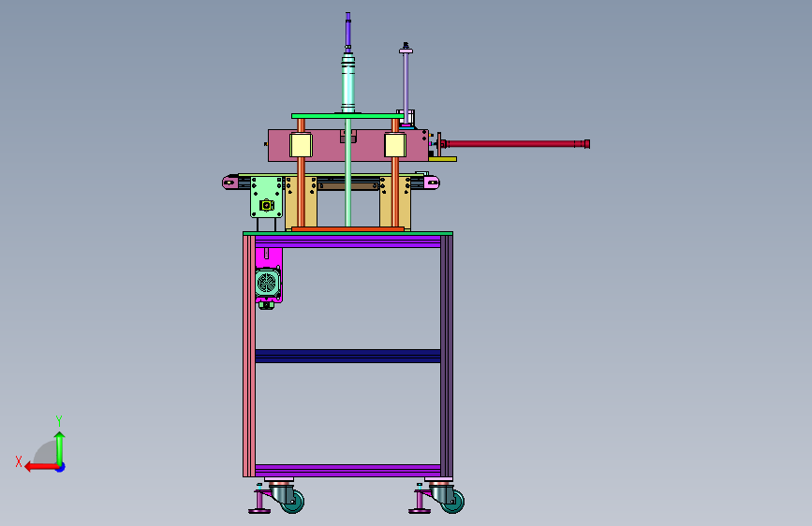Click the blue Z axis dot of triad
The height and width of the screenshot is (526, 812).
click(x=61, y=467)
